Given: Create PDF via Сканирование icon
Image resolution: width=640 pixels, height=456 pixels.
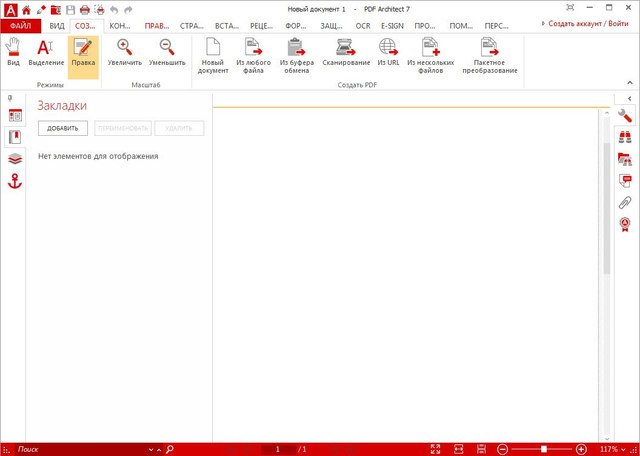Looking at the screenshot, I should point(346,51).
